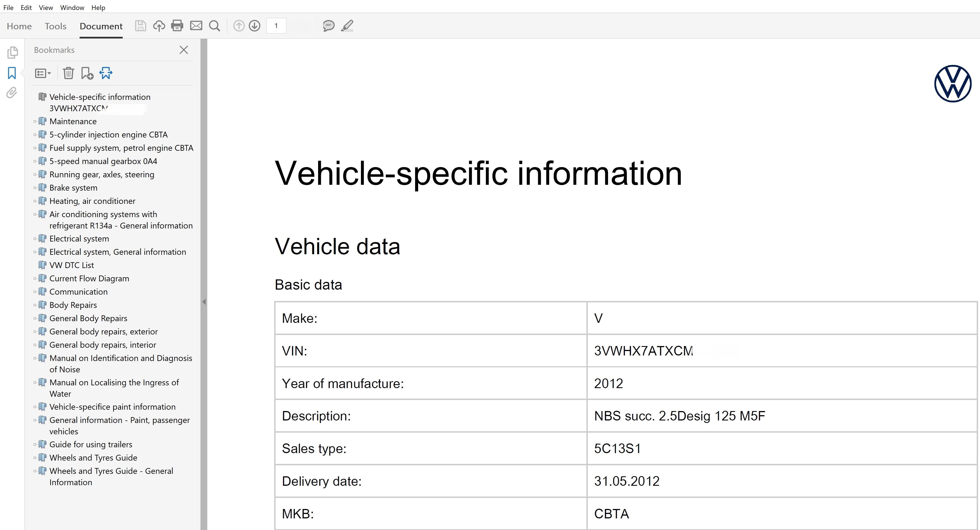Open the View menu
980x530 pixels.
pos(46,8)
